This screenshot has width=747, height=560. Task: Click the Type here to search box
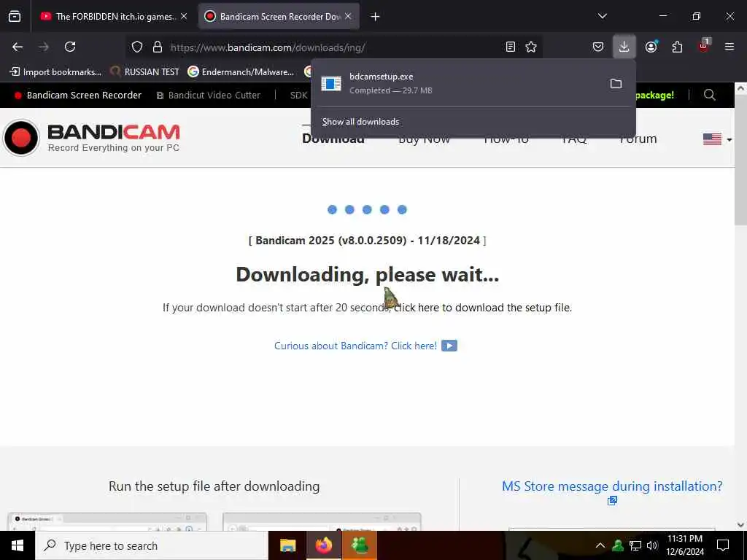coord(152,545)
